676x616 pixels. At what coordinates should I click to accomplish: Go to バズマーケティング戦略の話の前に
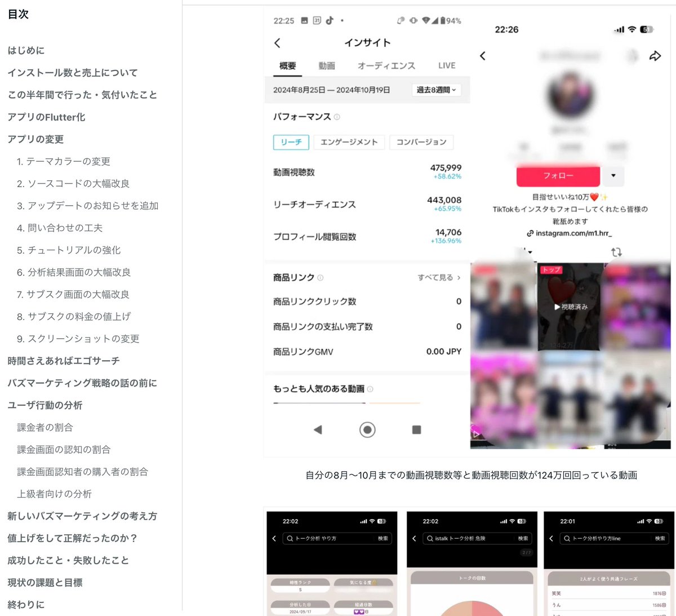[x=82, y=383]
